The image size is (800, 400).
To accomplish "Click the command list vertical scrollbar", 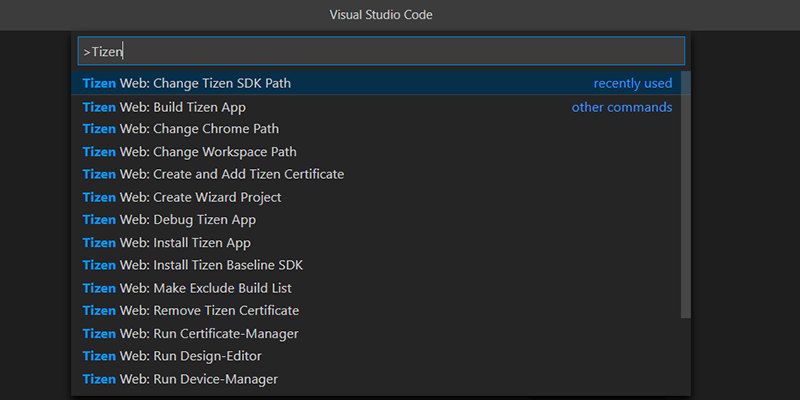I will 685,190.
